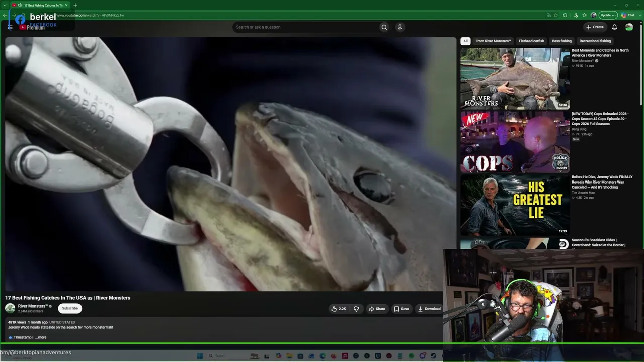Open the AMD software taskbar icon

tap(345, 356)
